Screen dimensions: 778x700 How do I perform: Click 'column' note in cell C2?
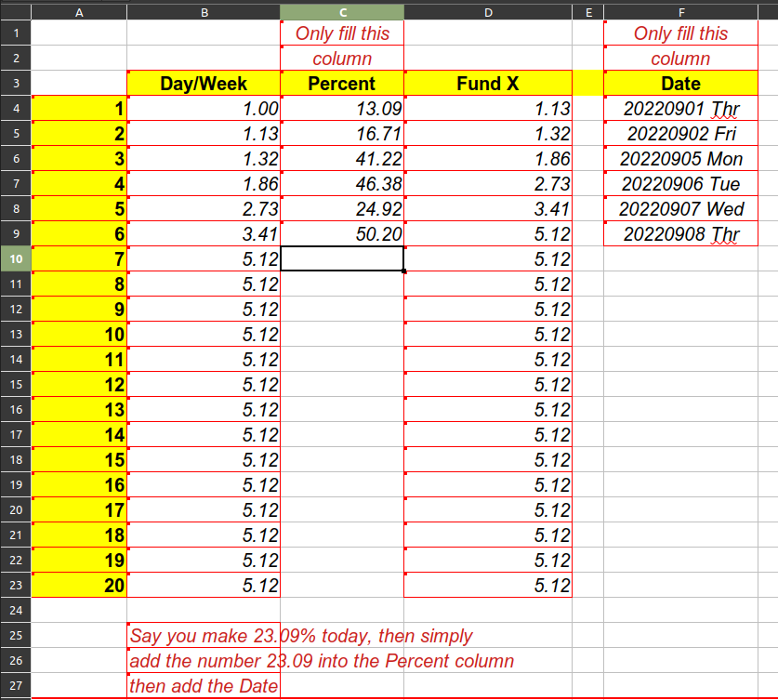pyautogui.click(x=342, y=58)
